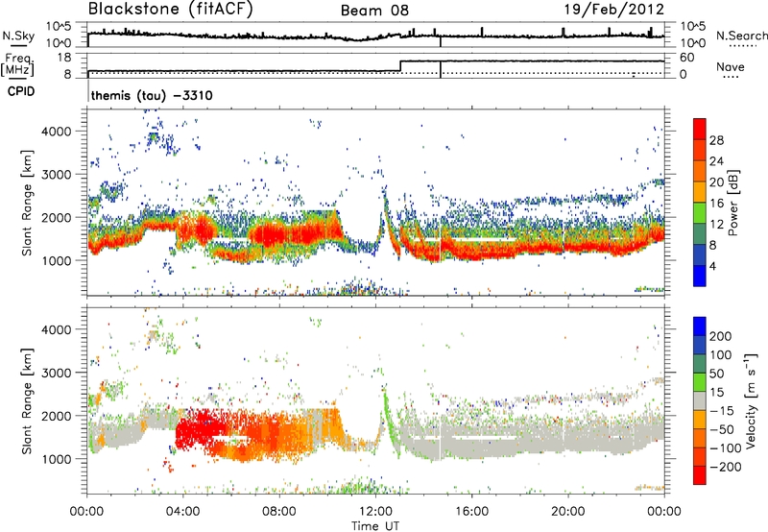Select the CPID label
This screenshot has width=768, height=532.
(x=21, y=91)
